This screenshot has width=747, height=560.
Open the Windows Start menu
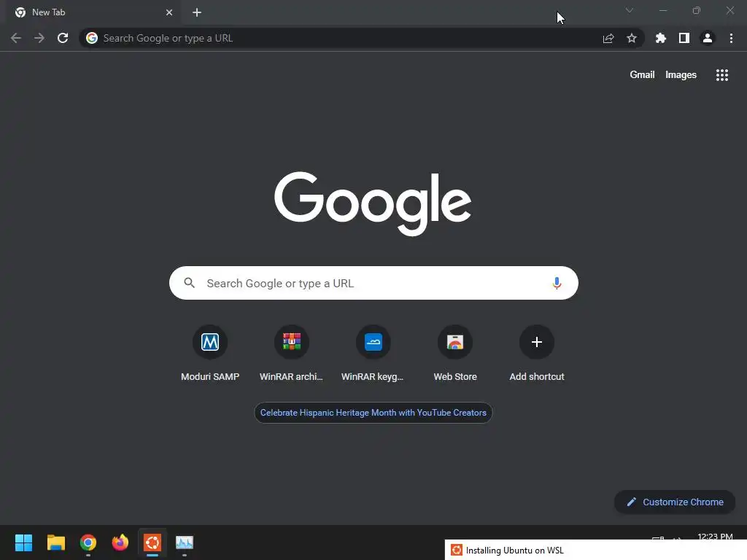pos(23,542)
